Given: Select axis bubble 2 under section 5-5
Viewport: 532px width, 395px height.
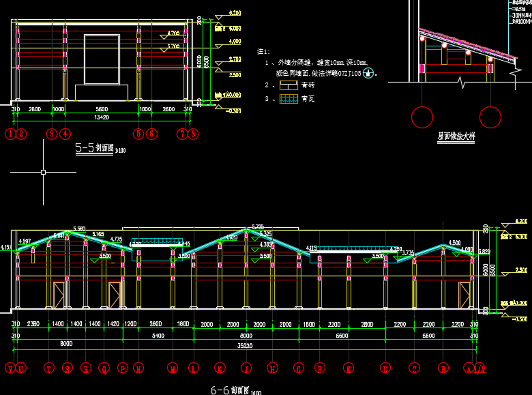Looking at the screenshot, I should (x=21, y=134).
